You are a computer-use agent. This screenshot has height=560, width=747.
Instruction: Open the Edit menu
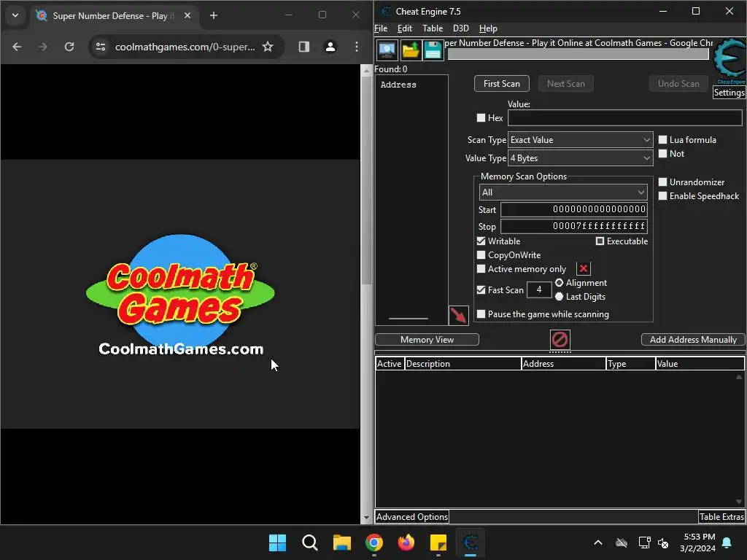pyautogui.click(x=404, y=28)
